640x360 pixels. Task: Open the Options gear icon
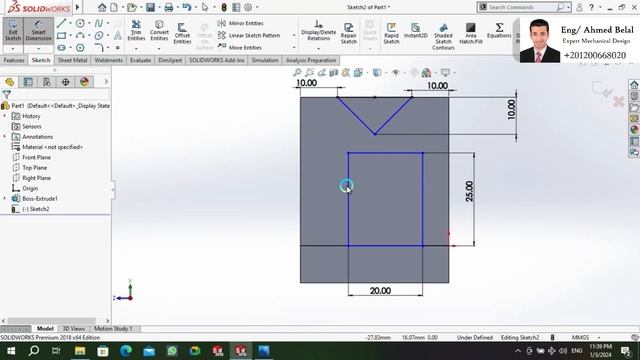pyautogui.click(x=248, y=7)
